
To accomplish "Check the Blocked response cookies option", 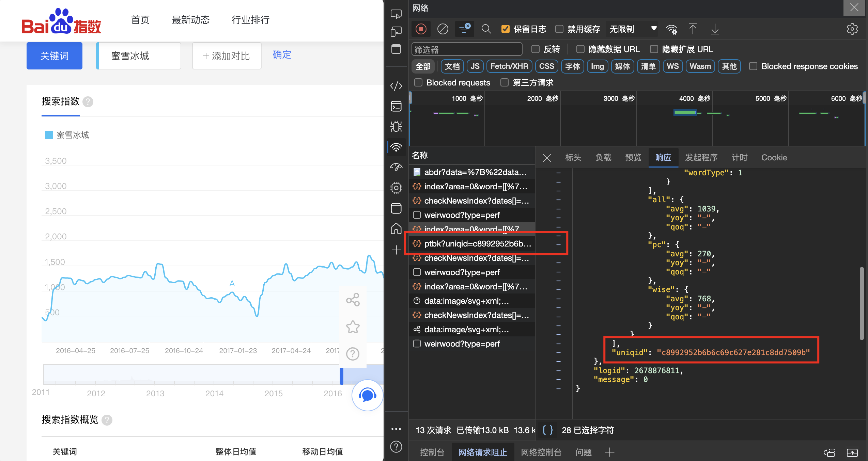I will click(753, 66).
